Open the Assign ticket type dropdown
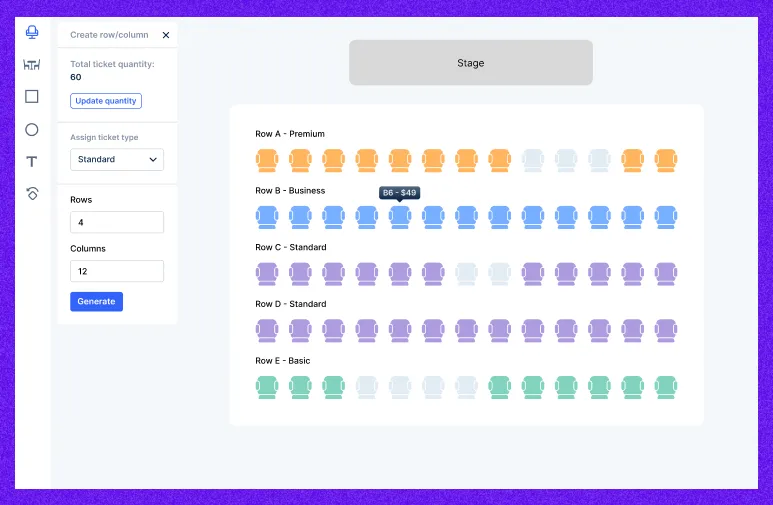773x505 pixels. 117,160
